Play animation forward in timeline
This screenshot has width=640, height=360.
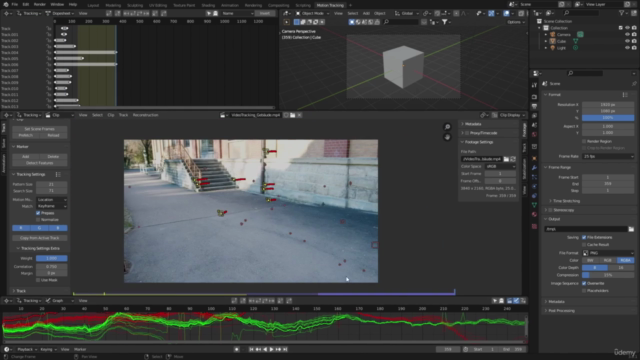[271, 349]
